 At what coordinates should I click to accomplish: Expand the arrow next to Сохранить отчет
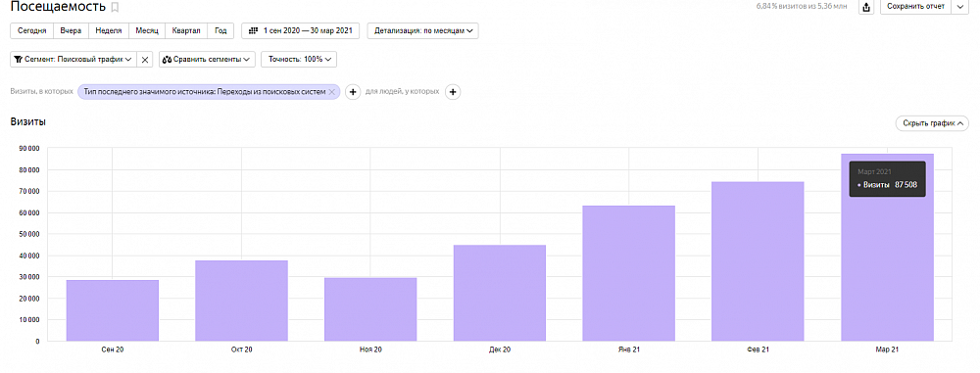(960, 7)
